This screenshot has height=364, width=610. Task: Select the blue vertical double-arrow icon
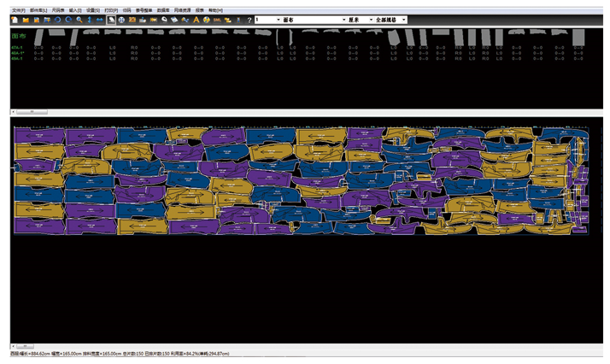coord(89,19)
